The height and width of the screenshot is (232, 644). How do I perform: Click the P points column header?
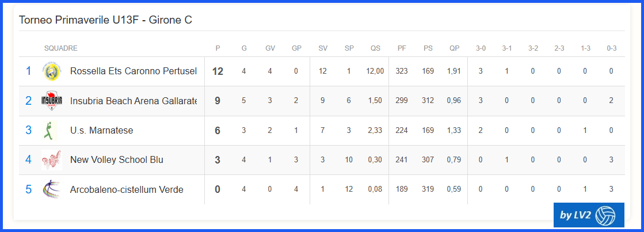coord(218,48)
